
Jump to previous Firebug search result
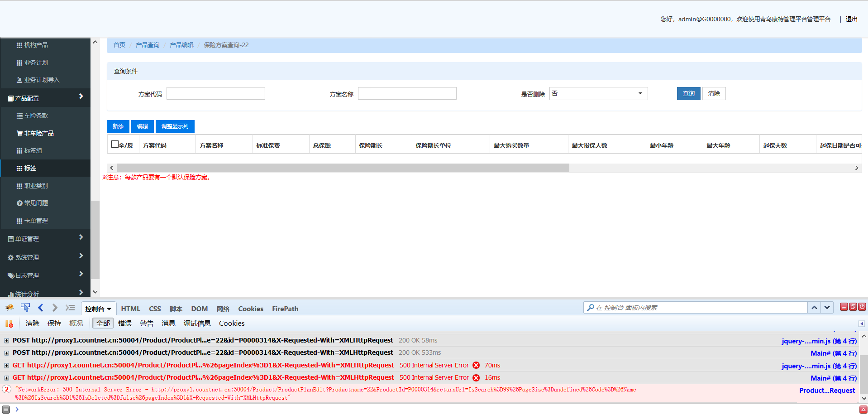click(814, 308)
